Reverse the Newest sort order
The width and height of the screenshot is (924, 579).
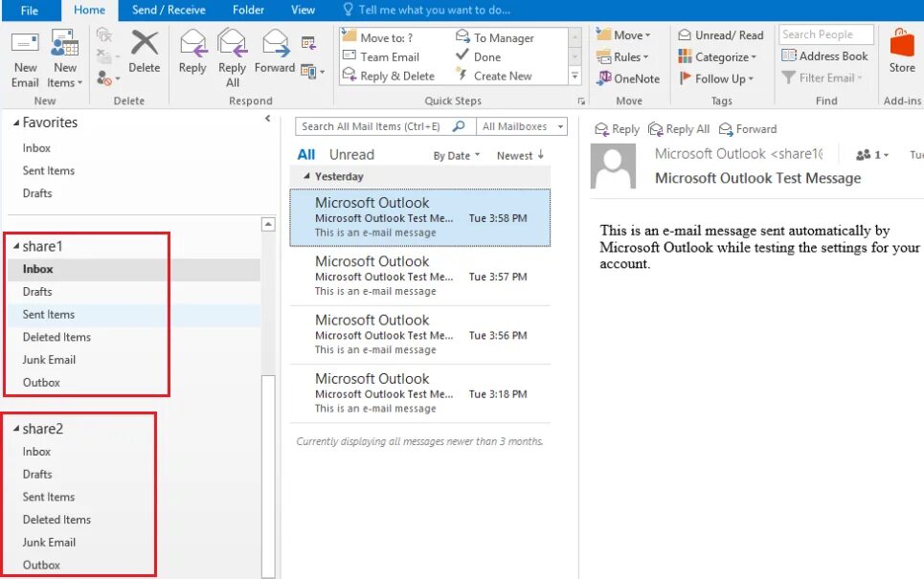tap(520, 155)
